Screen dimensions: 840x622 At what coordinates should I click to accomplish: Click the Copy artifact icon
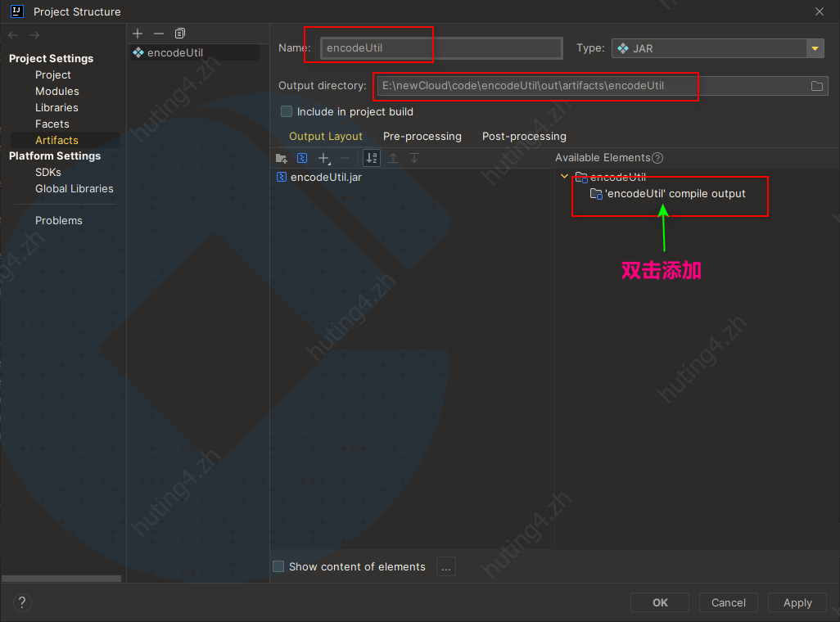pyautogui.click(x=180, y=34)
